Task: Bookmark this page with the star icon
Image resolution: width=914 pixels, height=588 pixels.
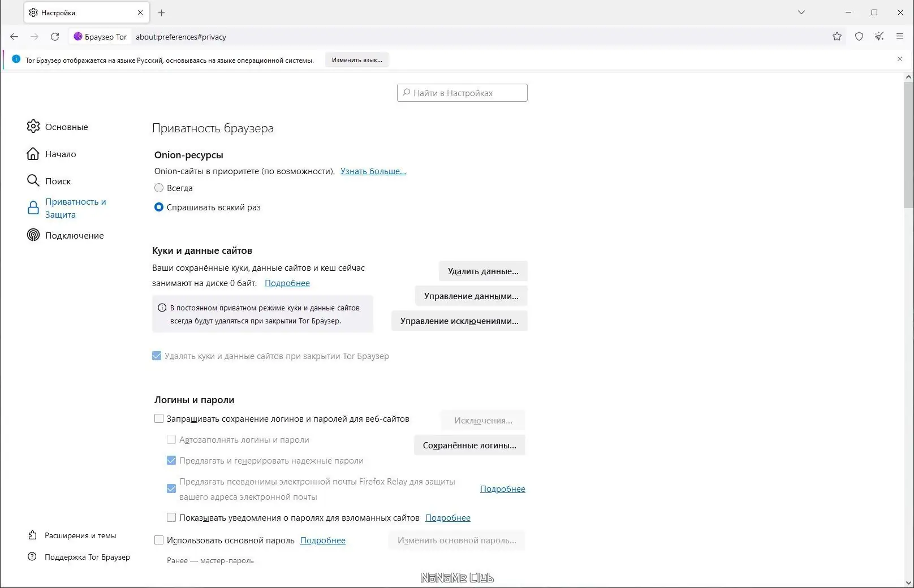Action: click(x=837, y=37)
